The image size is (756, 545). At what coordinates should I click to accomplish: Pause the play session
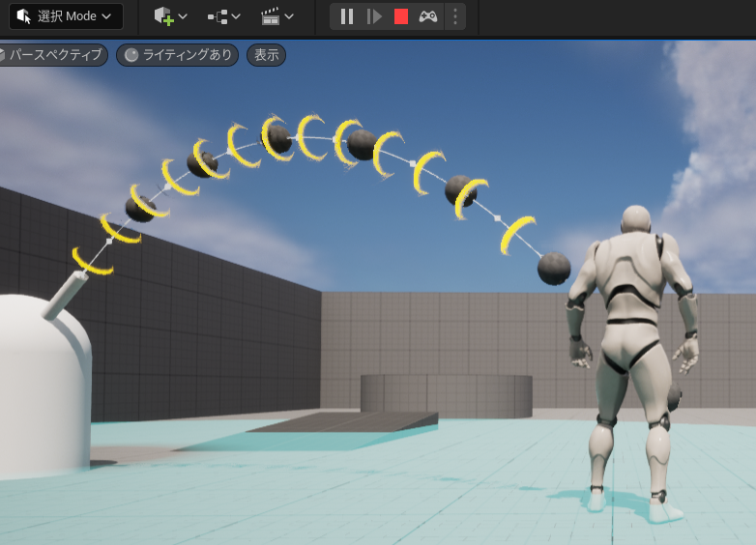[x=347, y=16]
